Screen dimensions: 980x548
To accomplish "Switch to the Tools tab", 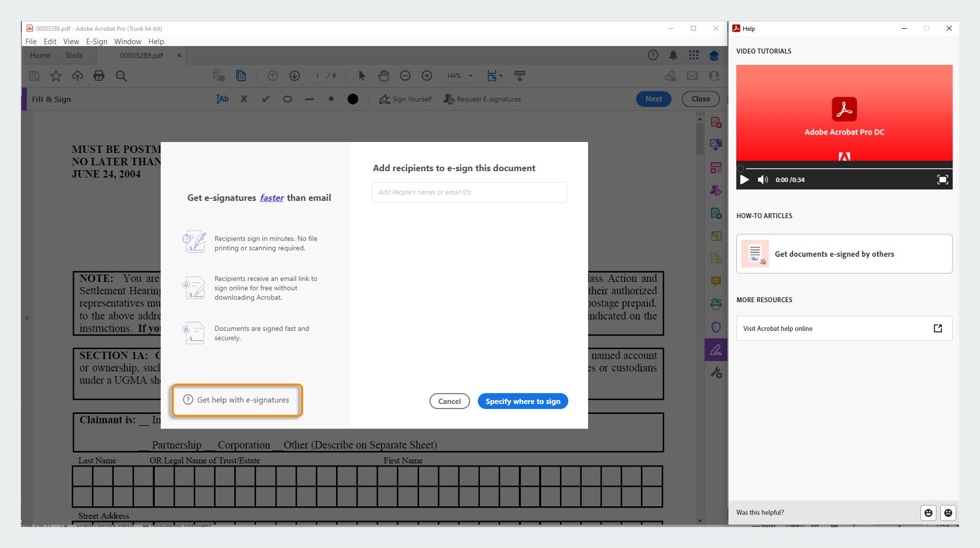I will tap(74, 55).
